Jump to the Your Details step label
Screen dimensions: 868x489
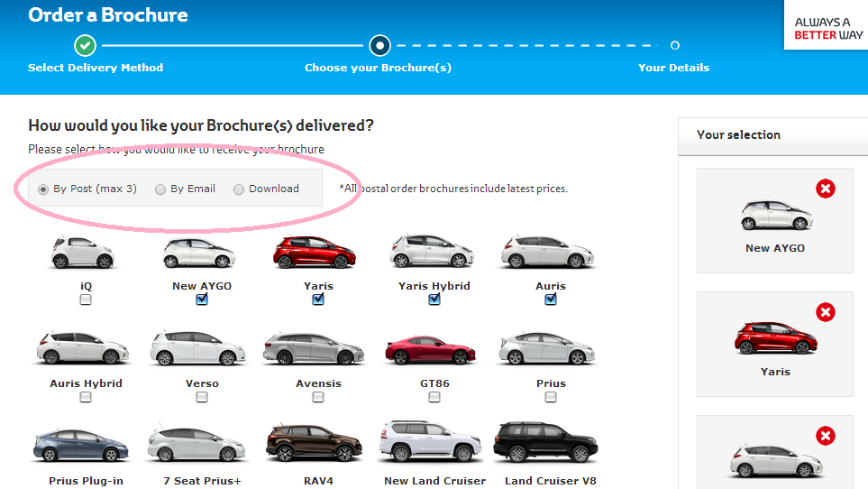tap(673, 68)
